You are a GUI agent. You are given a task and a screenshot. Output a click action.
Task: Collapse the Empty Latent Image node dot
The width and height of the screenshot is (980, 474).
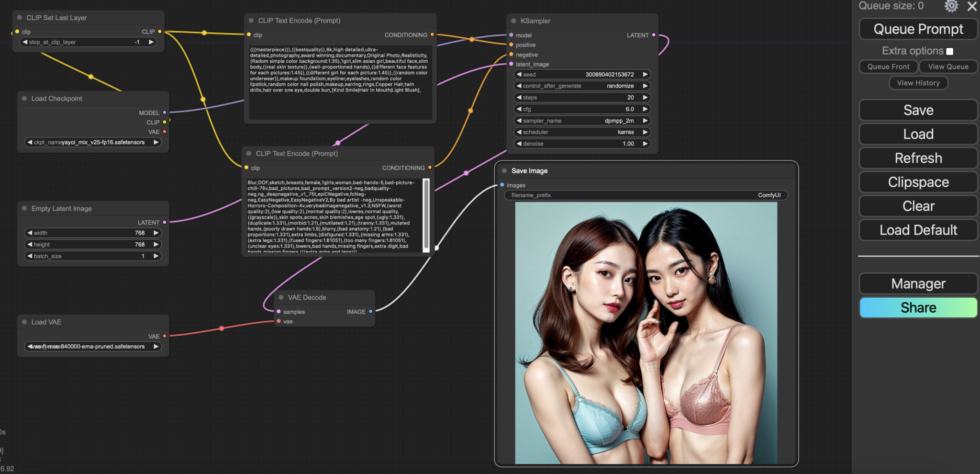click(24, 208)
